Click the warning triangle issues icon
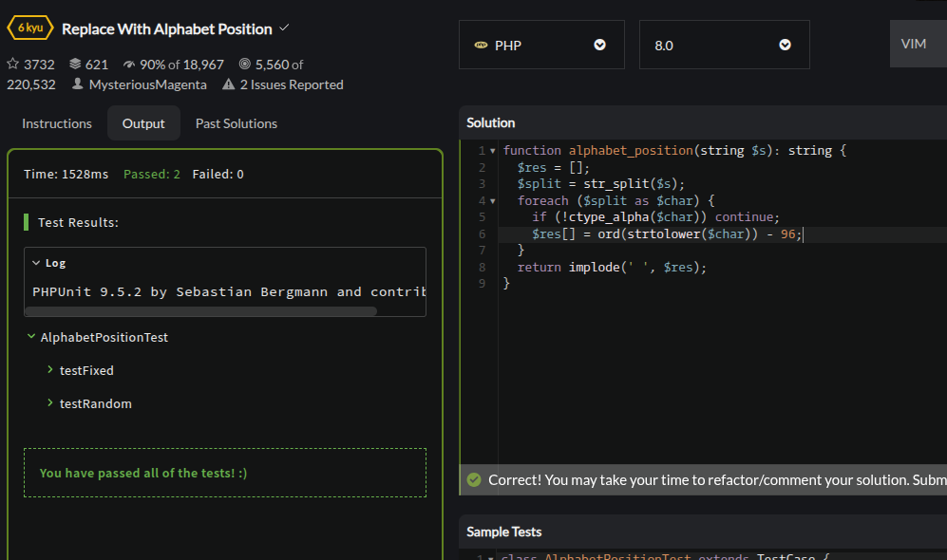 pos(228,84)
